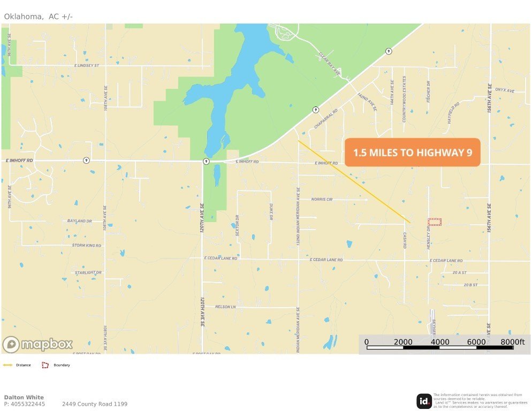532x411 pixels.
Task: Click the phone number 4055322445
Action: tap(27, 404)
